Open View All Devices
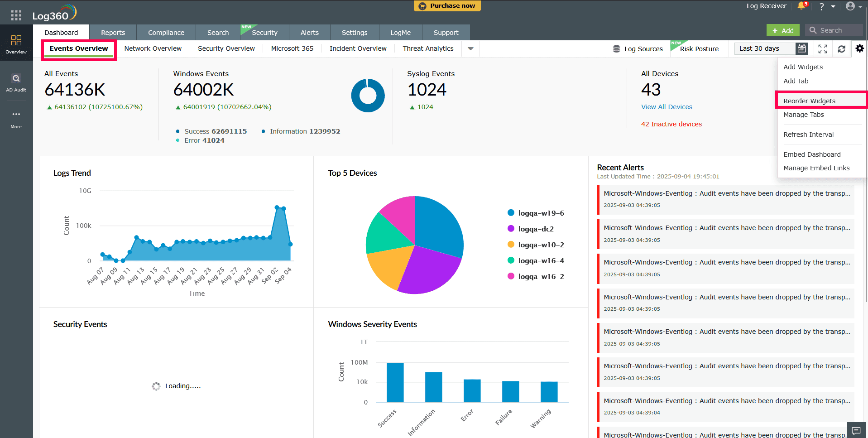The width and height of the screenshot is (868, 438). [x=666, y=107]
